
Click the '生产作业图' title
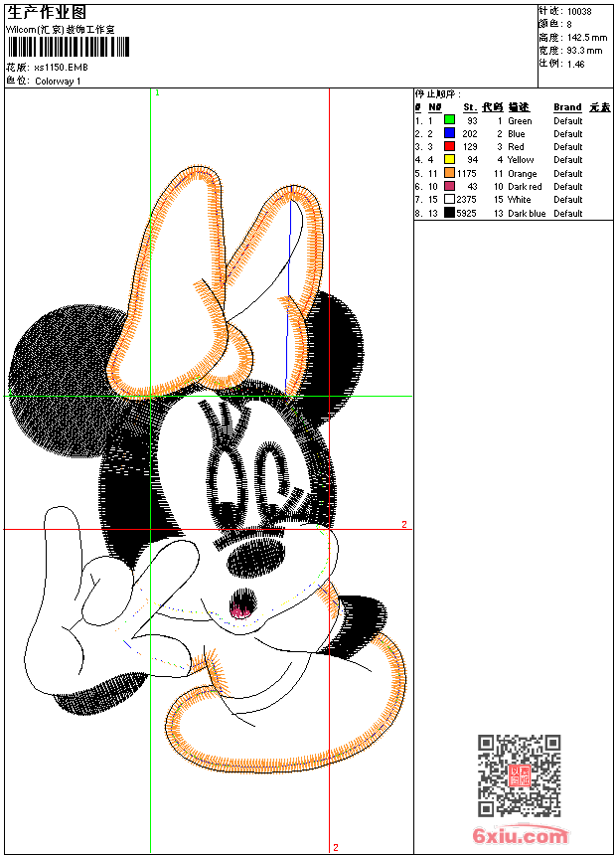coord(47,12)
